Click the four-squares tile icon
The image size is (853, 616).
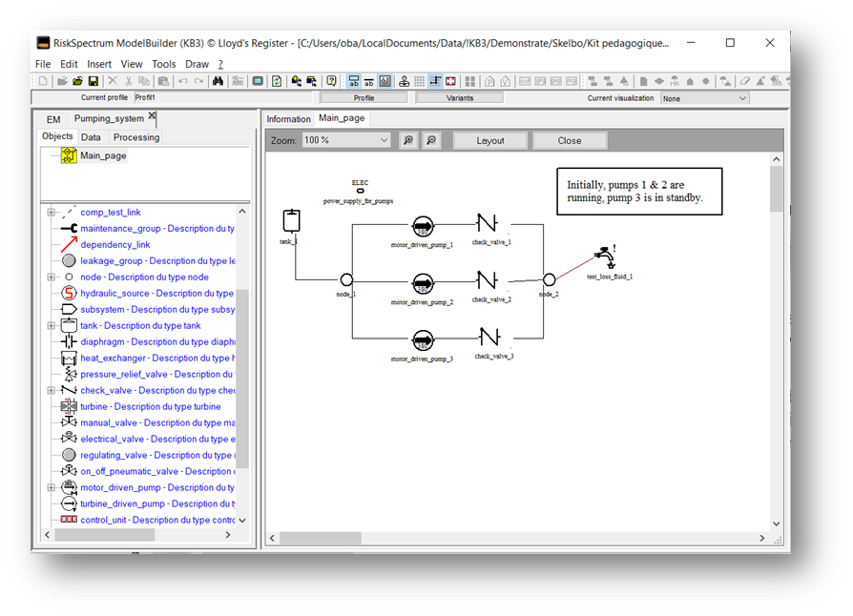click(470, 81)
